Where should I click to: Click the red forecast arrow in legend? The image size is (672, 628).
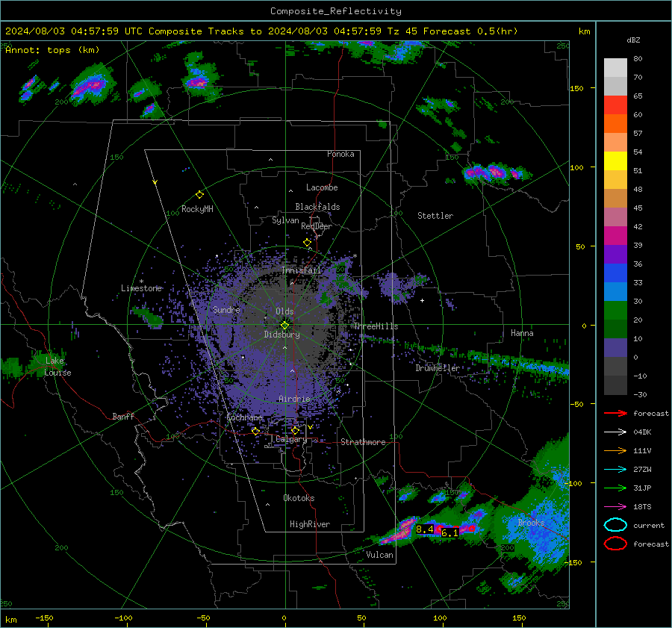click(x=615, y=413)
